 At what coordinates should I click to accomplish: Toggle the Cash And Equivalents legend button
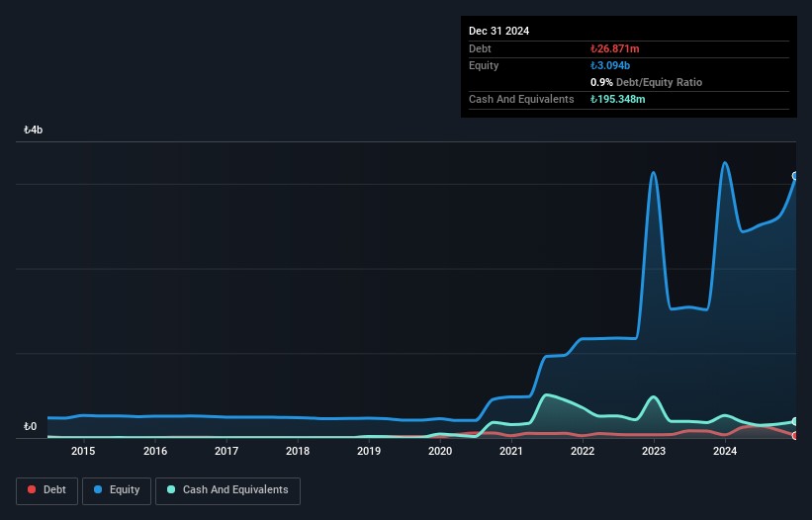[227, 490]
